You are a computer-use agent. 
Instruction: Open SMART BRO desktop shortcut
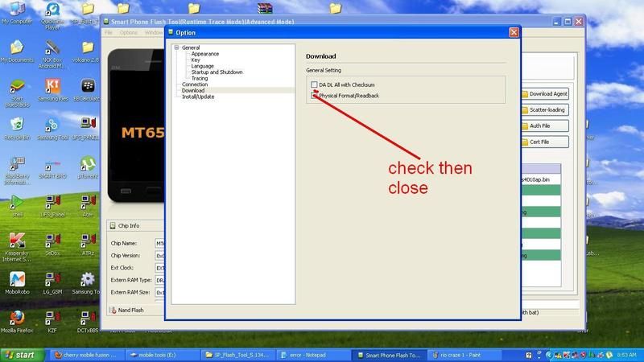[52, 167]
